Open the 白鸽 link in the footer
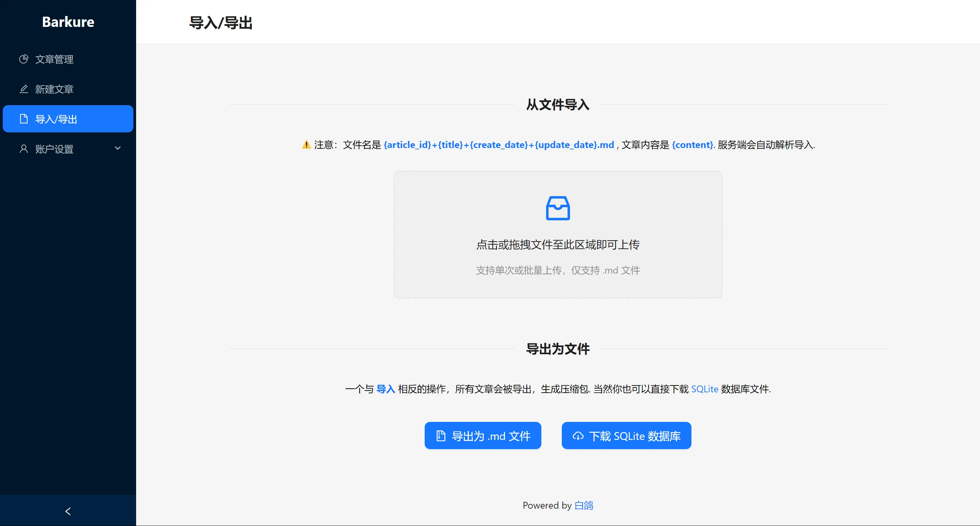Viewport: 980px width, 526px height. click(584, 506)
